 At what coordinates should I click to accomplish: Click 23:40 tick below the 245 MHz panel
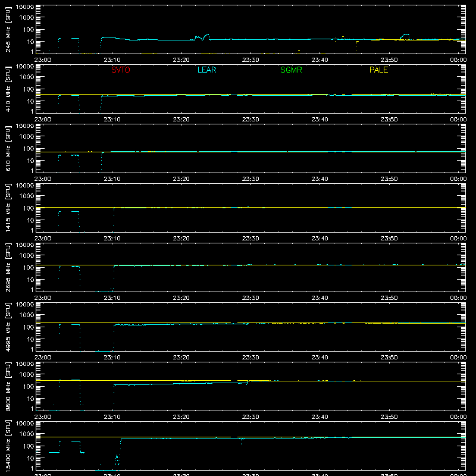320,60
